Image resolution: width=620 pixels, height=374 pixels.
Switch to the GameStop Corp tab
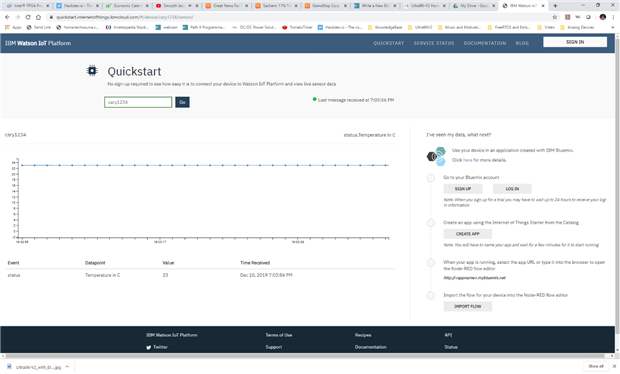pyautogui.click(x=326, y=6)
